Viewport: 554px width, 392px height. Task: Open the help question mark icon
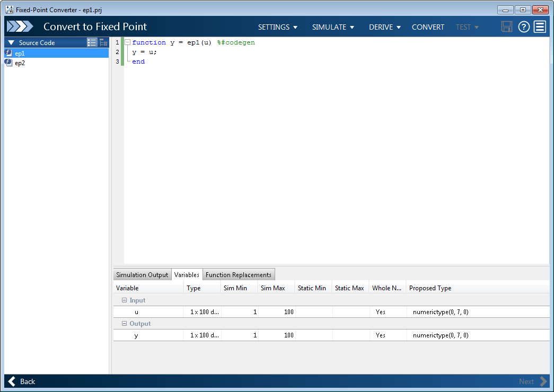pyautogui.click(x=524, y=27)
